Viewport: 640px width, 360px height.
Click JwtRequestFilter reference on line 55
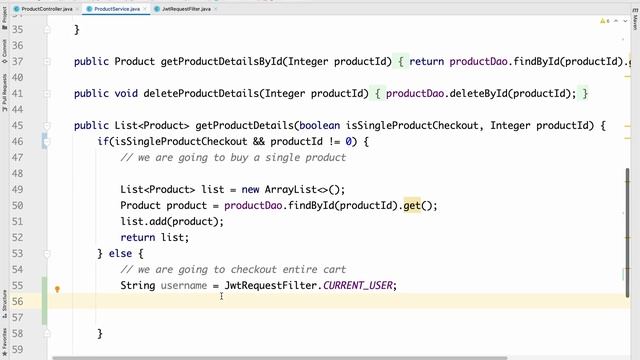tap(270, 285)
